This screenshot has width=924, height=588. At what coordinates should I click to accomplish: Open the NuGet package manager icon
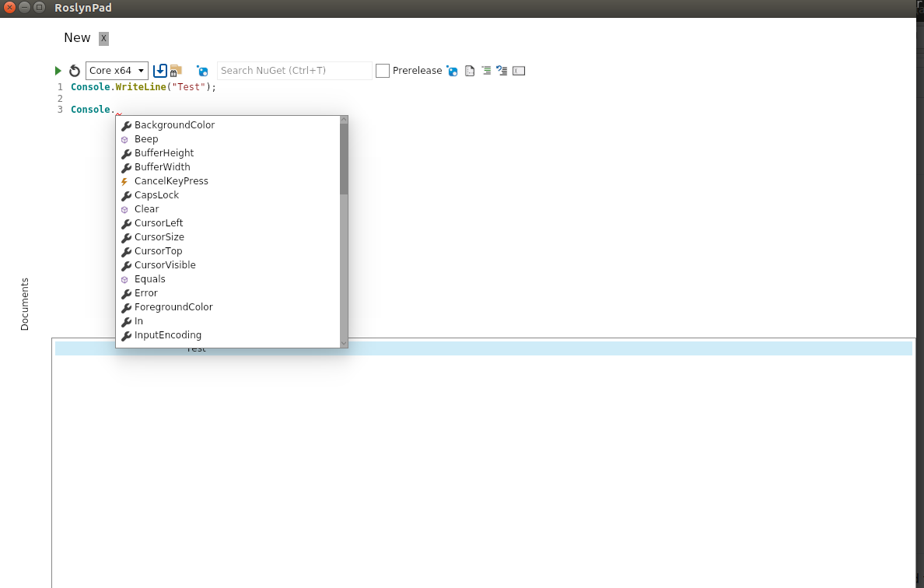pos(202,70)
